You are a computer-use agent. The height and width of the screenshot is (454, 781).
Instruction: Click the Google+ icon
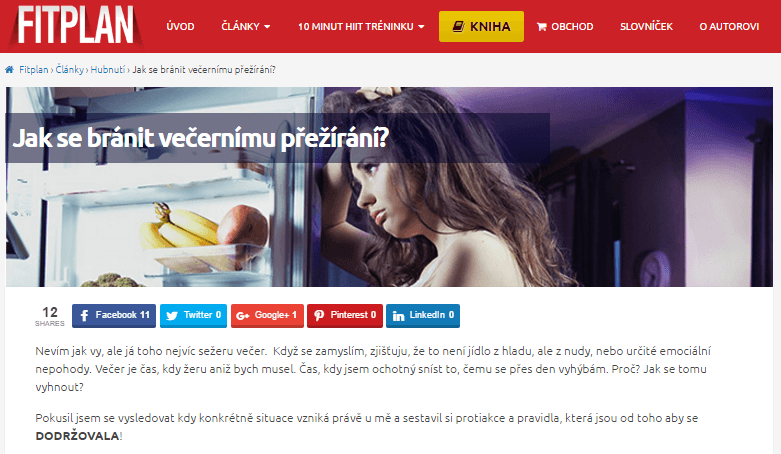[243, 315]
